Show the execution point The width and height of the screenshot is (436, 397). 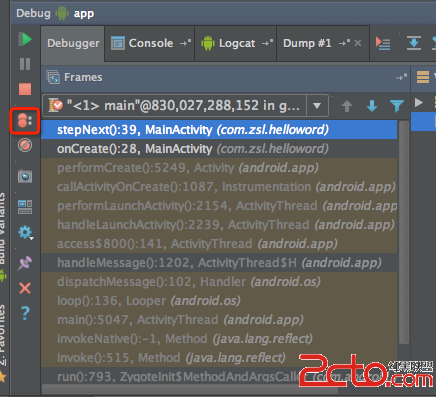[383, 43]
